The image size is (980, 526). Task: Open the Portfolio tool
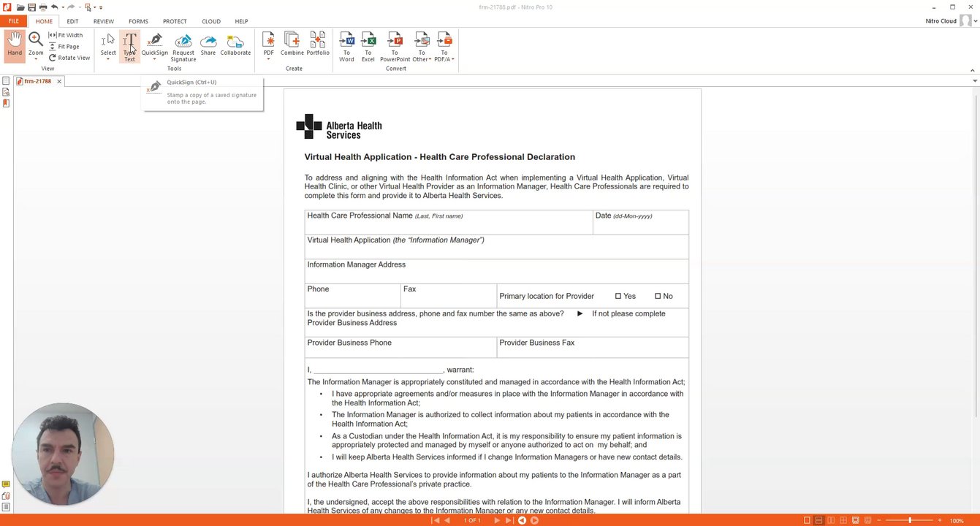pos(318,44)
